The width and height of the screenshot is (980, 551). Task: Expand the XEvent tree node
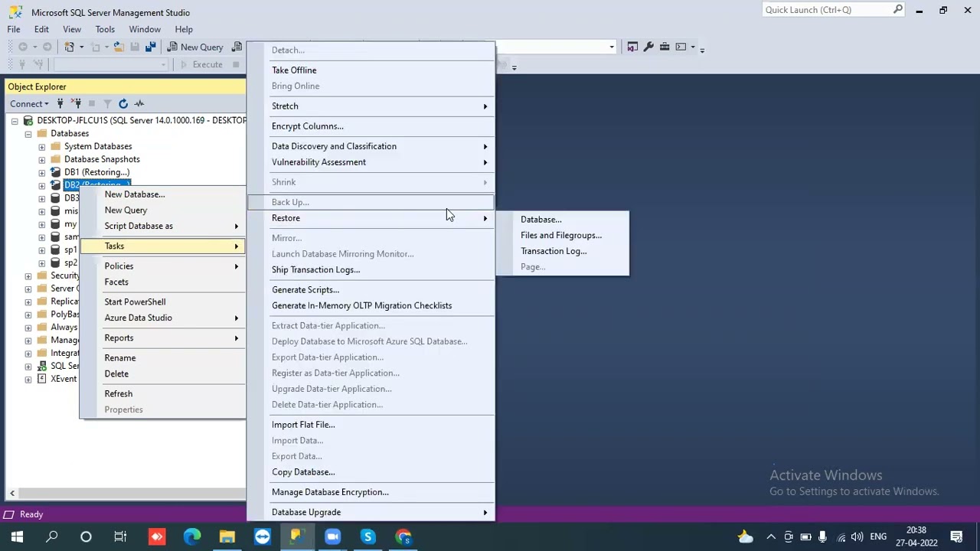point(28,379)
